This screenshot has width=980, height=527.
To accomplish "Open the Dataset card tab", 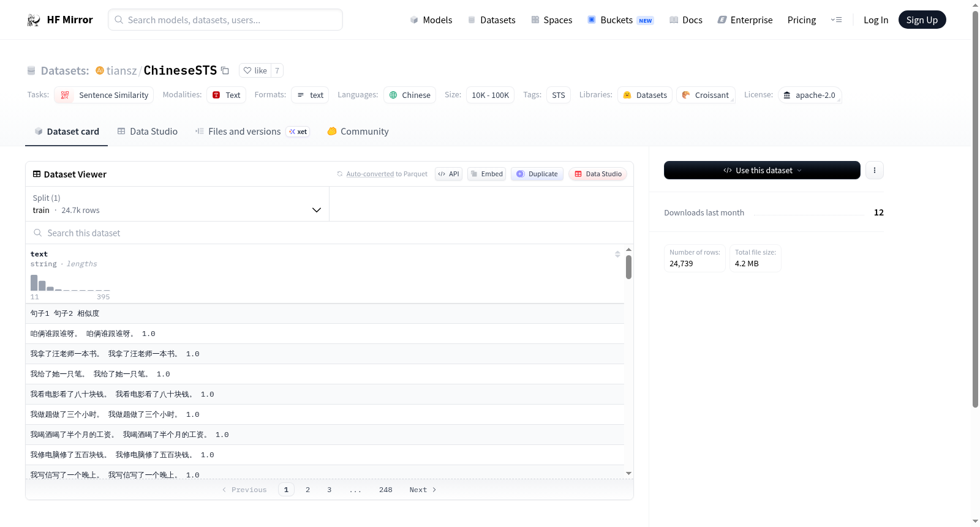I will click(x=66, y=132).
